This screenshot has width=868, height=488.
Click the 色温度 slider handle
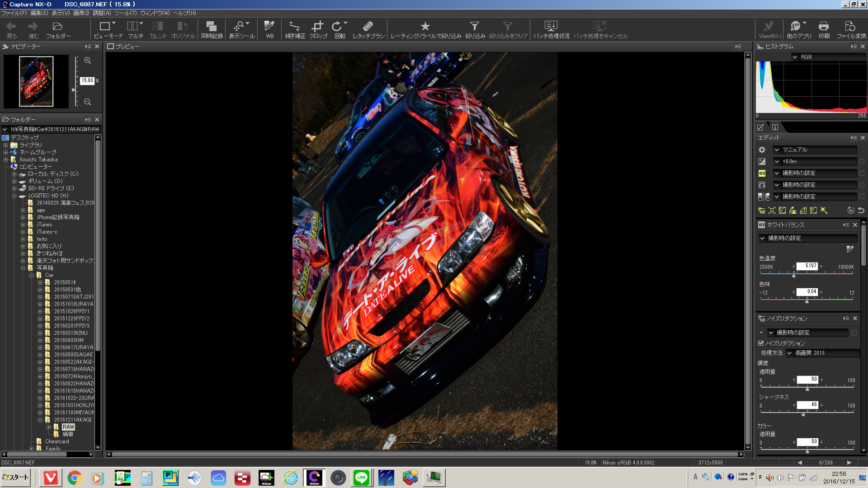(x=794, y=275)
